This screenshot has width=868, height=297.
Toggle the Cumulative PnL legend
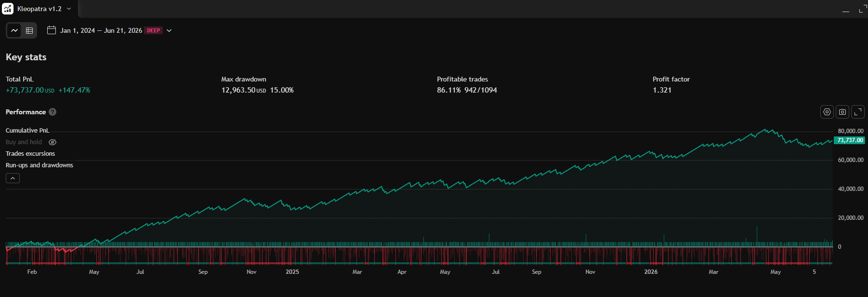coord(27,131)
